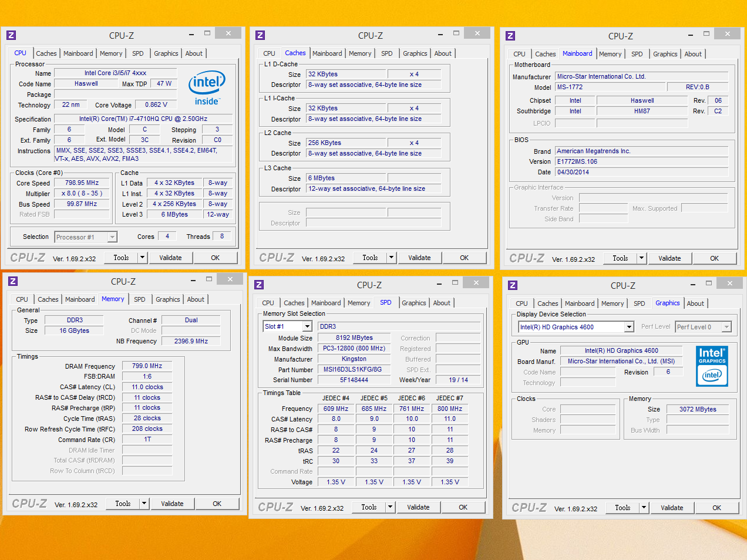Click the BIOS Version value E1772IMS.106
This screenshot has height=560, width=747.
(642, 161)
